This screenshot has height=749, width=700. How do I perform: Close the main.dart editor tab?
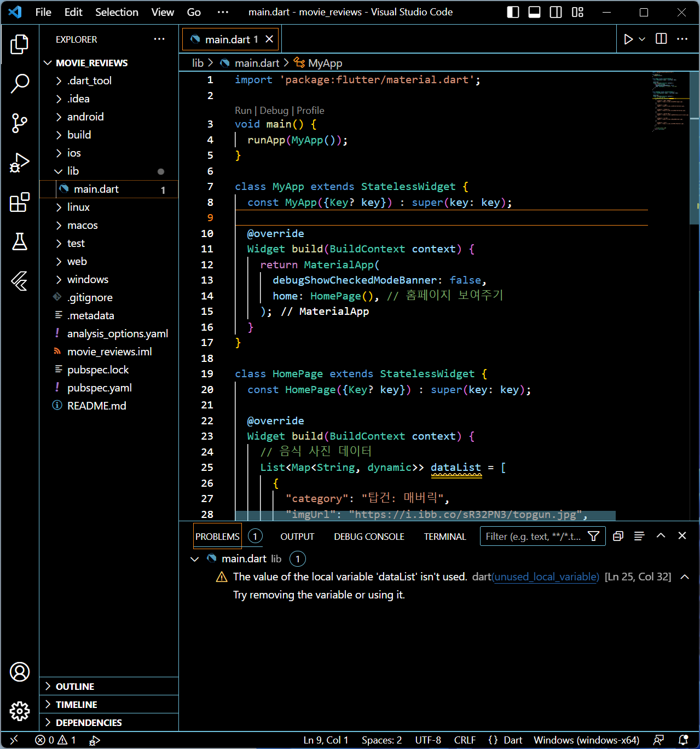pyautogui.click(x=269, y=39)
